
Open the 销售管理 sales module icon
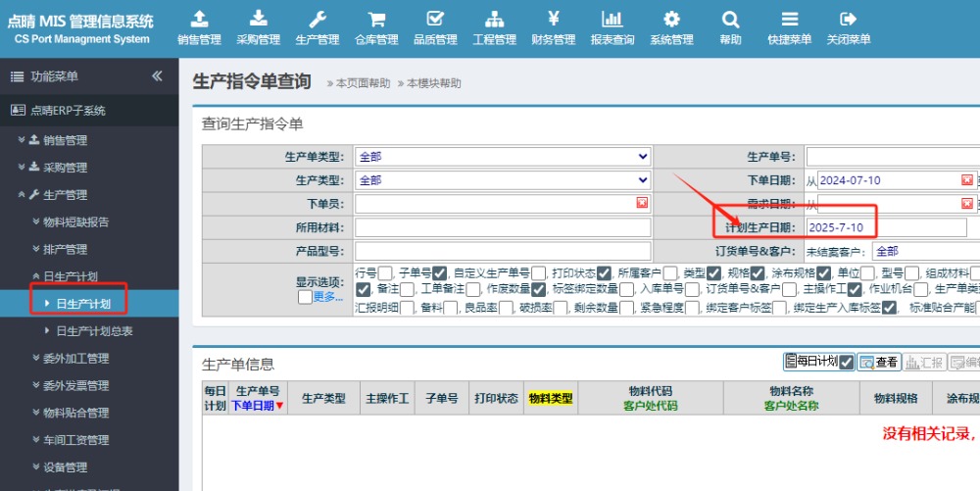pyautogui.click(x=199, y=20)
